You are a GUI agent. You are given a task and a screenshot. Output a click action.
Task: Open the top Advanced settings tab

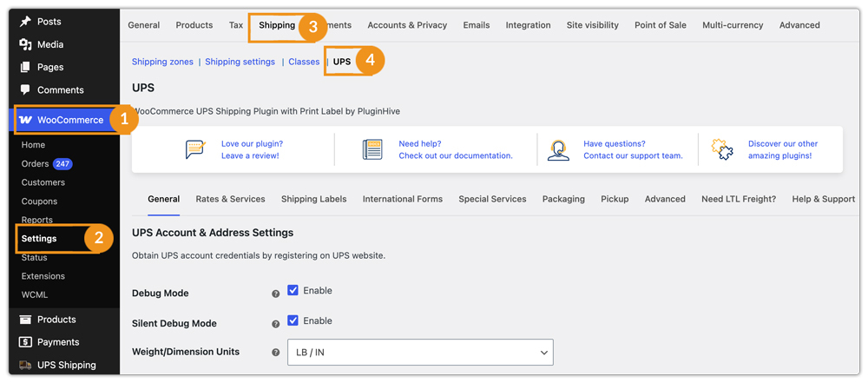point(799,25)
